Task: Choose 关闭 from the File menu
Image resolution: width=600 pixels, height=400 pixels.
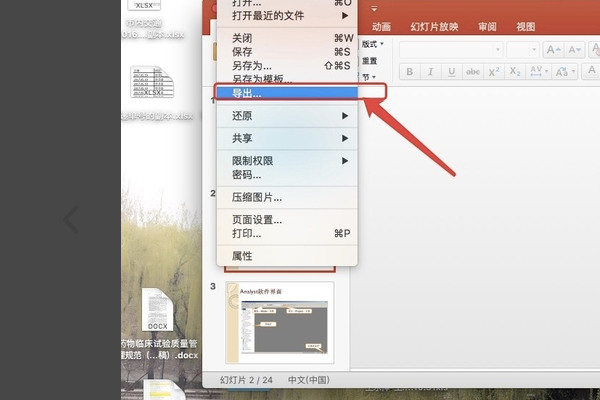Action: 287,38
